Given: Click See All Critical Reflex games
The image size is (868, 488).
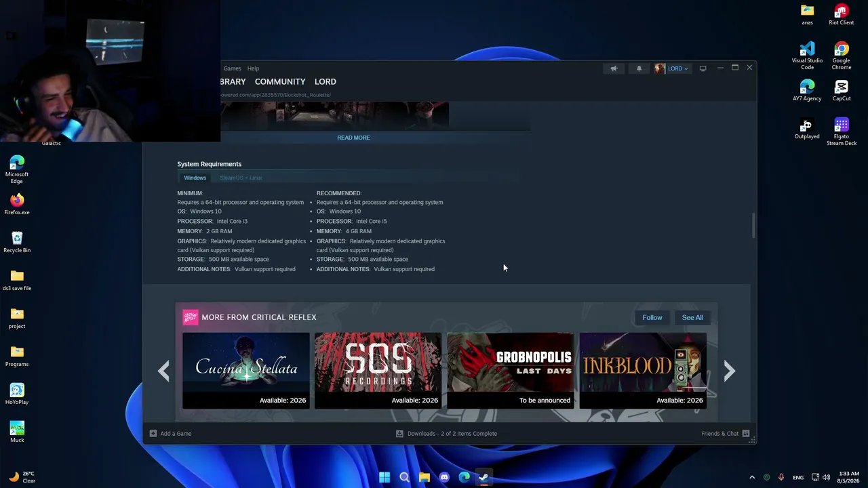Looking at the screenshot, I should [x=692, y=317].
